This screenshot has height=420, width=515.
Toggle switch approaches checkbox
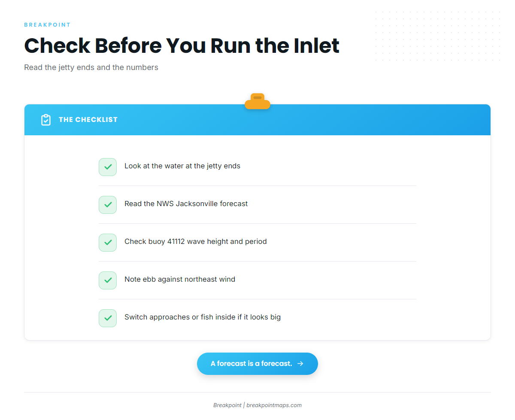point(108,318)
